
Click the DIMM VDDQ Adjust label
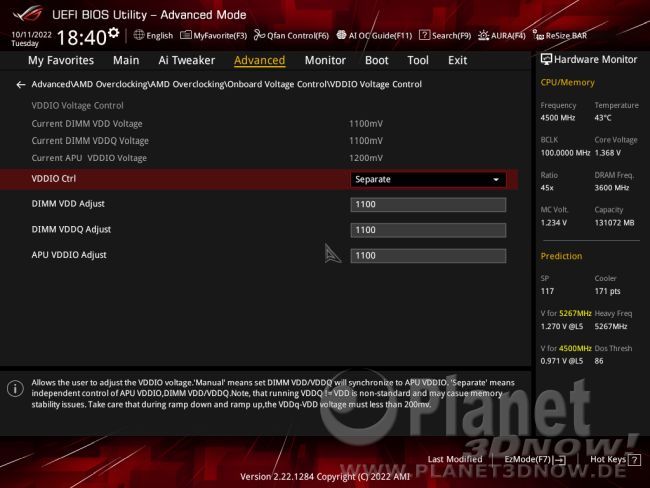point(71,229)
